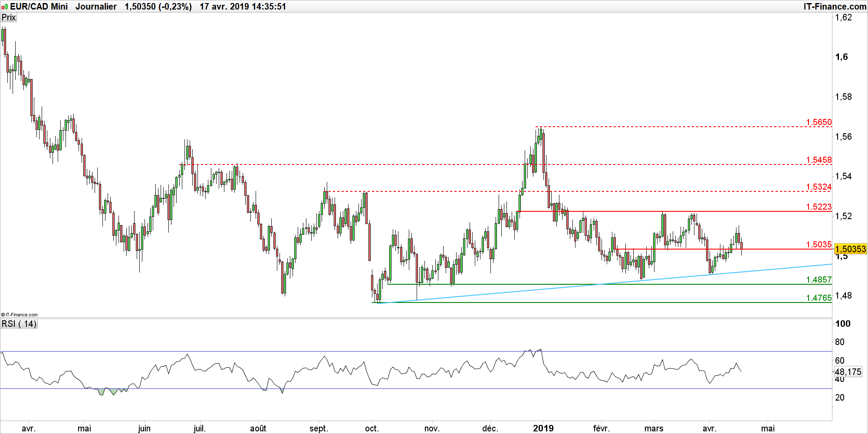868x434 pixels.
Task: Click the 1,48 price axis label
Action: [x=843, y=296]
